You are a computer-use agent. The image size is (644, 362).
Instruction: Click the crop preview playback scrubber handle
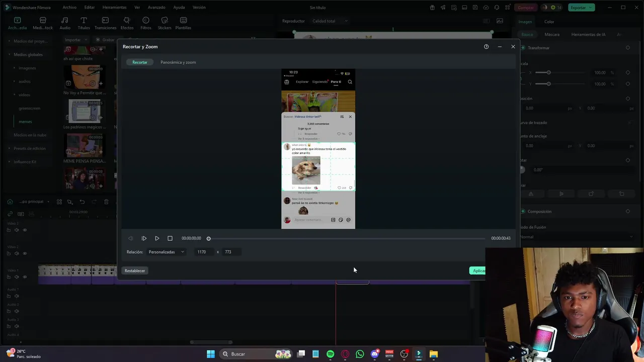209,238
